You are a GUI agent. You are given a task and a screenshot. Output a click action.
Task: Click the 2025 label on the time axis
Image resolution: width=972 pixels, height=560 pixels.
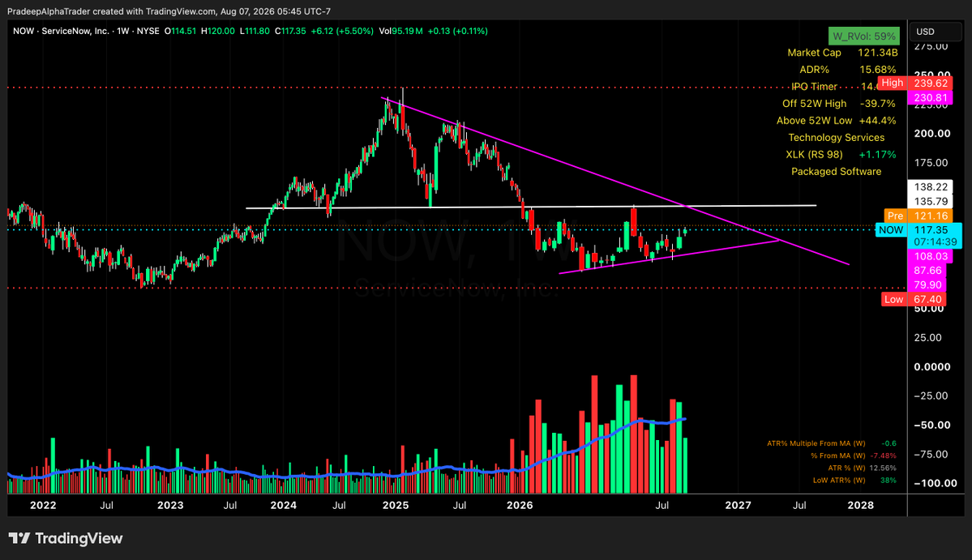396,506
